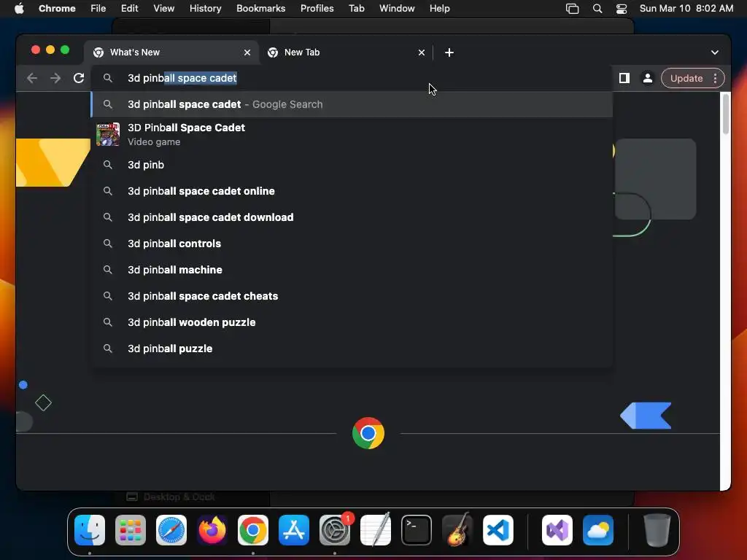Open GarageBand from the Dock
Screen dimensions: 747x560
pos(457,530)
